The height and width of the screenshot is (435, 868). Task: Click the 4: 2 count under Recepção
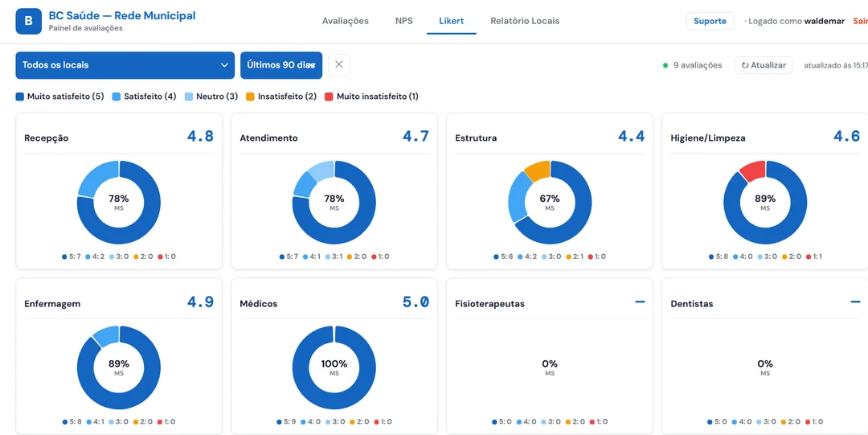coord(95,256)
